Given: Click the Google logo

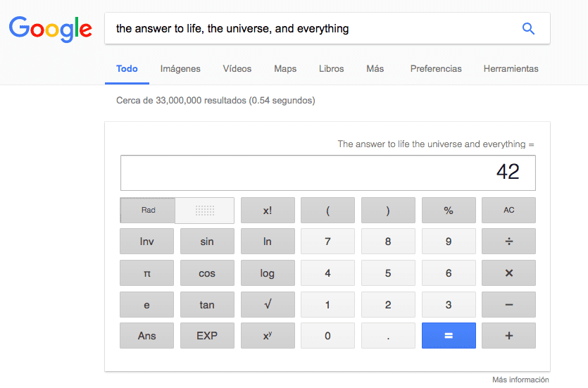Looking at the screenshot, I should click(51, 29).
